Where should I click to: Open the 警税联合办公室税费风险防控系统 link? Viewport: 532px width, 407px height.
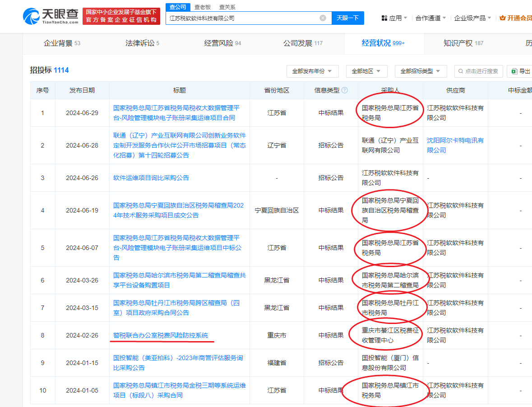161,335
